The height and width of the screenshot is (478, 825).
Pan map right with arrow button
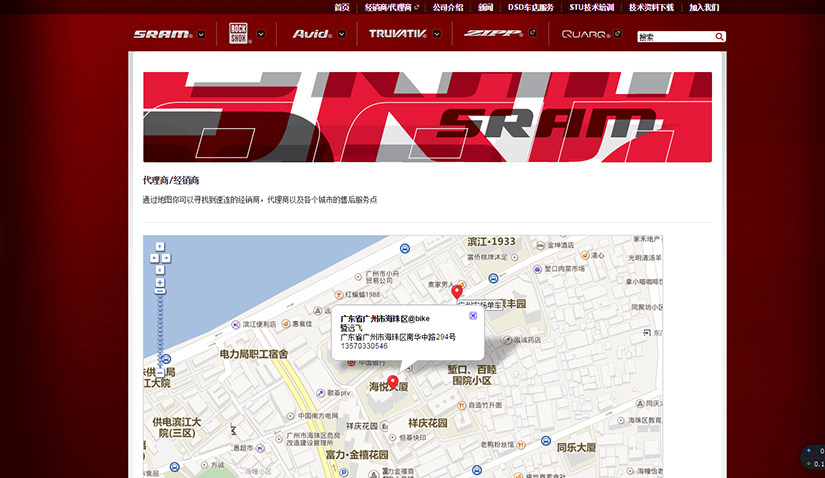[x=166, y=258]
